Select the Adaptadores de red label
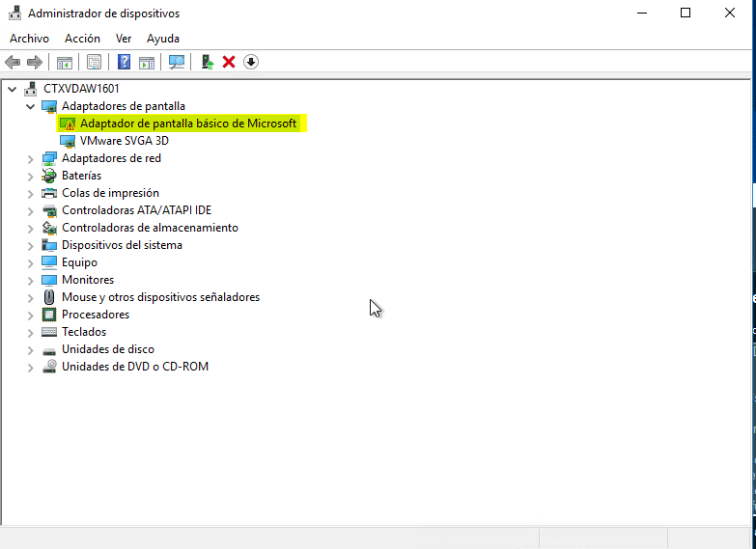The image size is (756, 549). click(111, 158)
